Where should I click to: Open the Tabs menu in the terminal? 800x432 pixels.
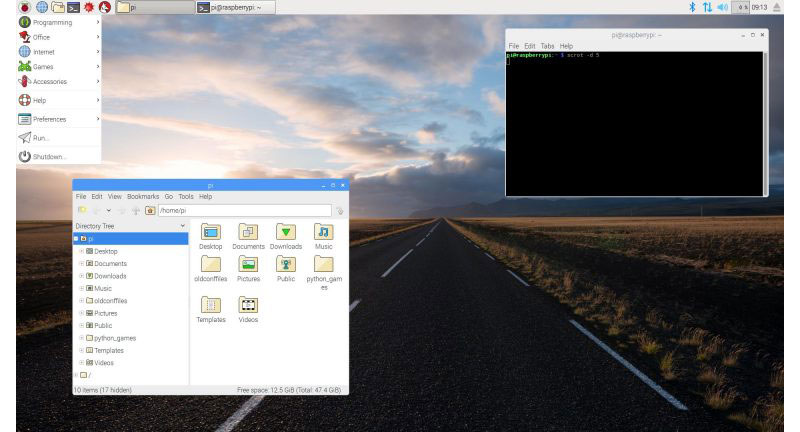pyautogui.click(x=548, y=46)
